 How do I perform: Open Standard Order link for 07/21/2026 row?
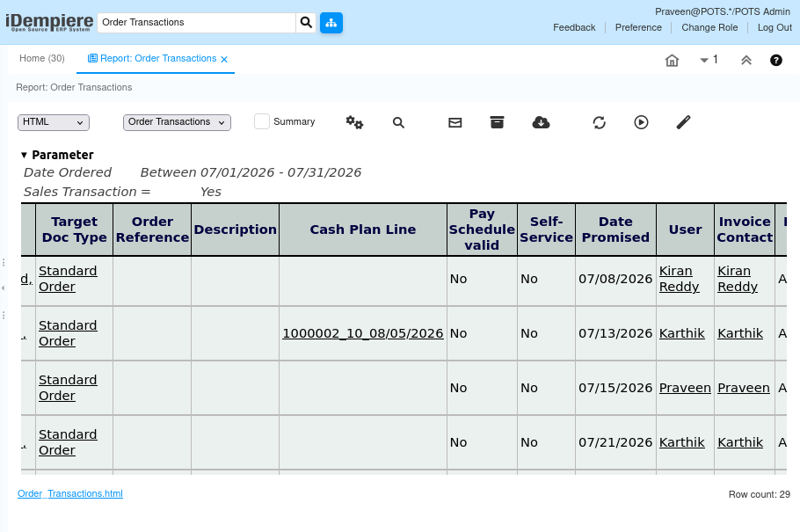click(68, 442)
